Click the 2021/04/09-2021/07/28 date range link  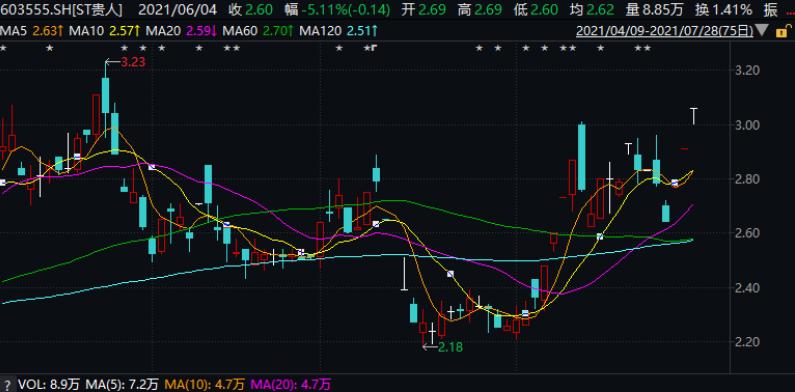[x=665, y=31]
